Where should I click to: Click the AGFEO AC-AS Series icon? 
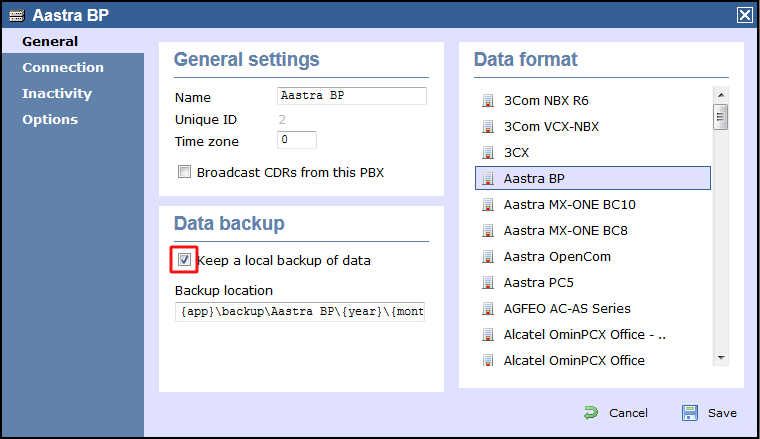click(488, 309)
